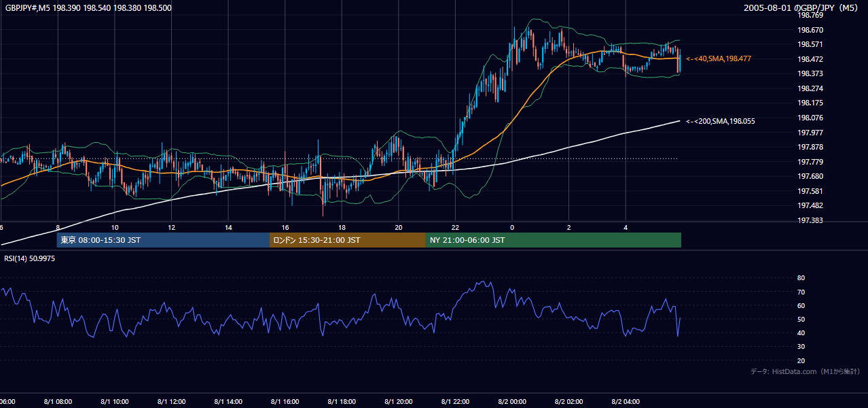868x408 pixels.
Task: Click RSI axis level 50
Action: (x=801, y=319)
